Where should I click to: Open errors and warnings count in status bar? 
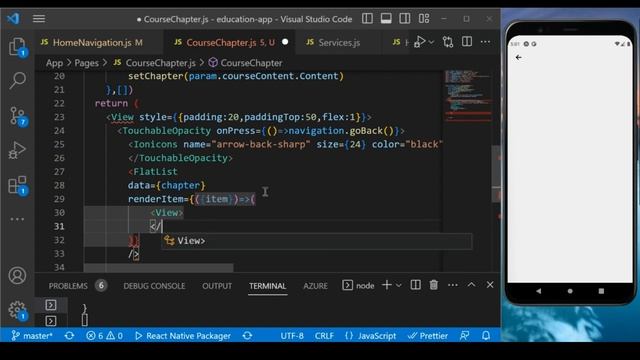[104, 336]
